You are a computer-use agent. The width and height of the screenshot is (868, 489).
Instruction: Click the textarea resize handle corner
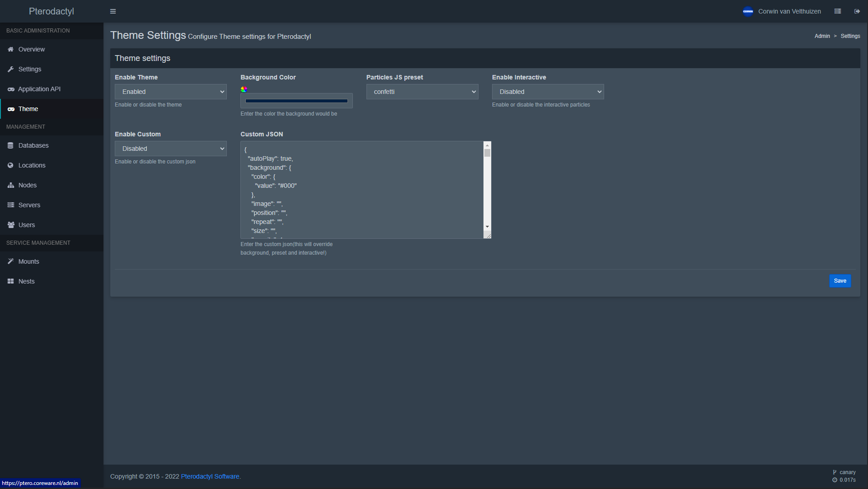488,235
